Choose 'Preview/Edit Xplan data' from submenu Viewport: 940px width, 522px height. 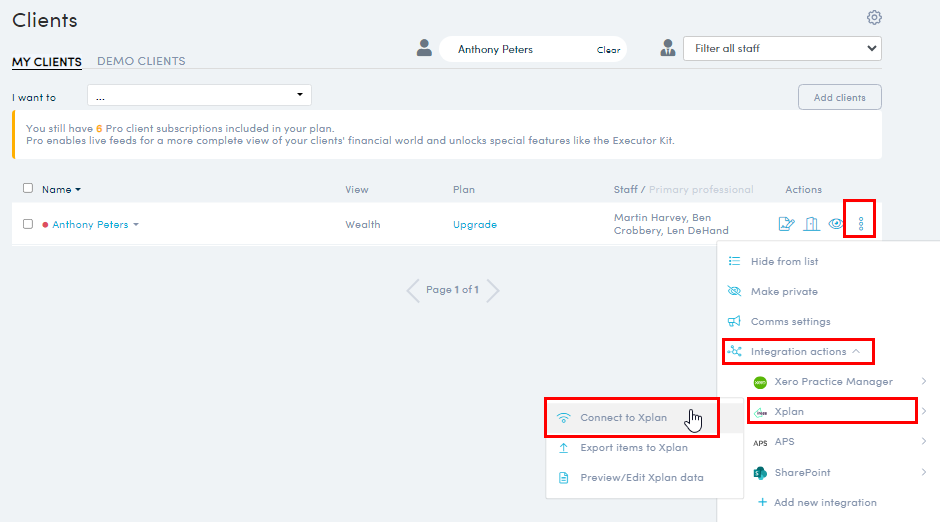pyautogui.click(x=641, y=478)
